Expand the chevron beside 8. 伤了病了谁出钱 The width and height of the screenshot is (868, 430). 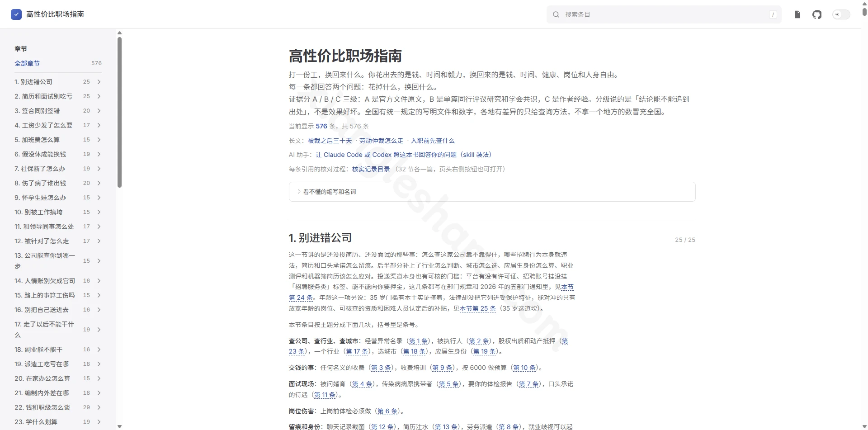99,183
